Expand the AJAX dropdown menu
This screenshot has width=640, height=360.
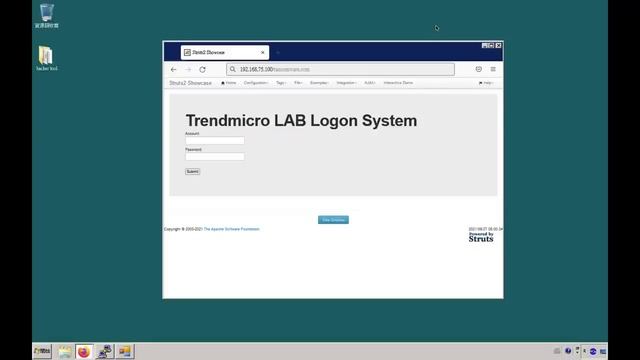pos(370,83)
